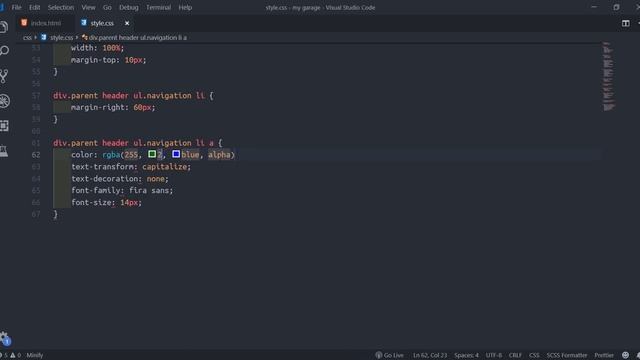Open the Edit menu
This screenshot has width=640, height=360.
35,7
